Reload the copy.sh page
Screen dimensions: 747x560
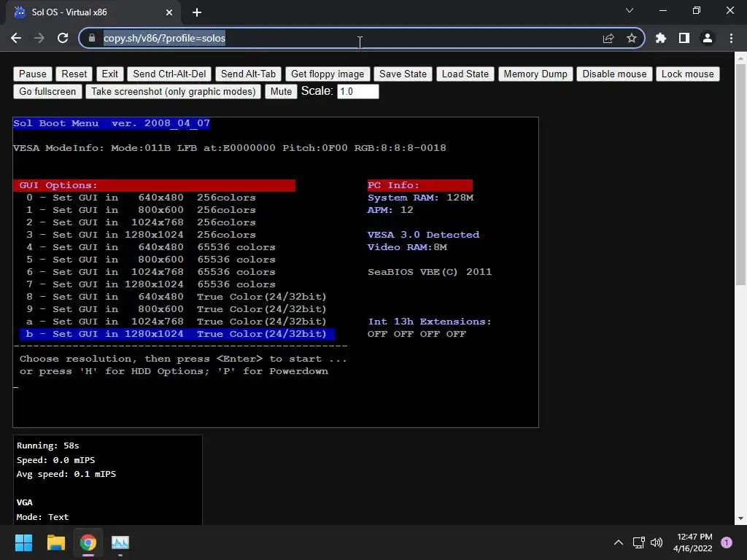point(63,38)
